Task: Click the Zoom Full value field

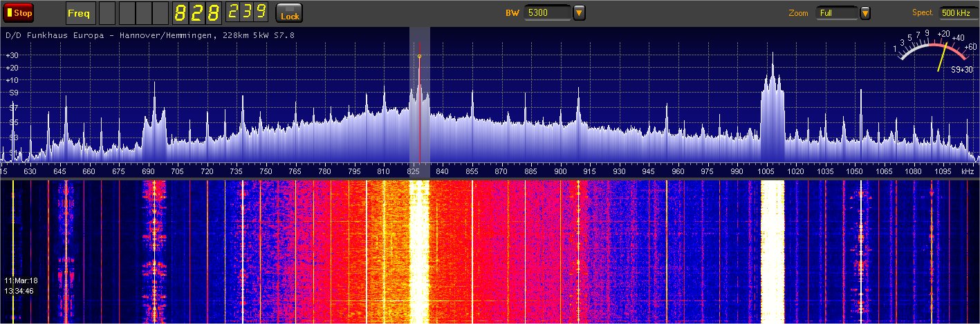Action: pyautogui.click(x=836, y=12)
